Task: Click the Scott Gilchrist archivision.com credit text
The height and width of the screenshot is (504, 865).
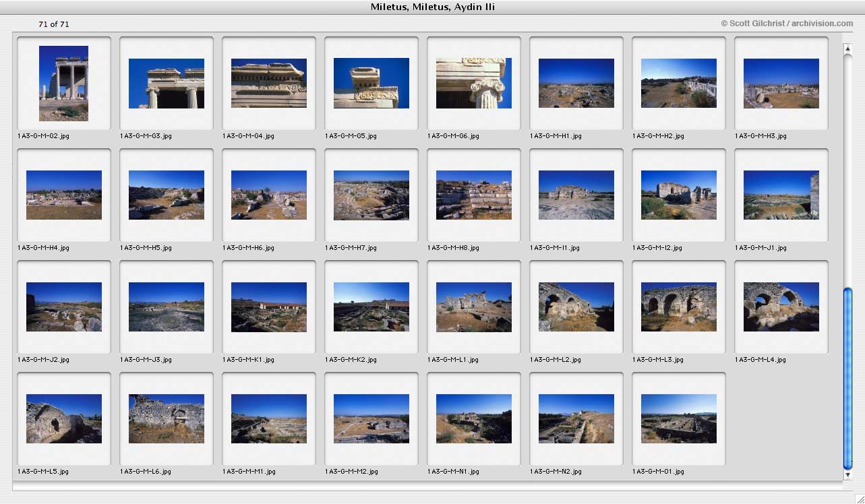Action: [x=787, y=24]
